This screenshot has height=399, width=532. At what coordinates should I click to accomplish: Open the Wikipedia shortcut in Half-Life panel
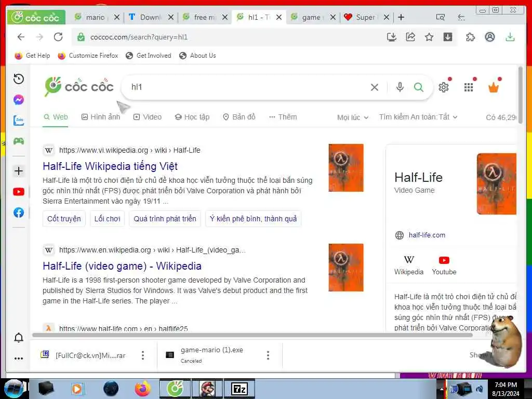coord(409,265)
